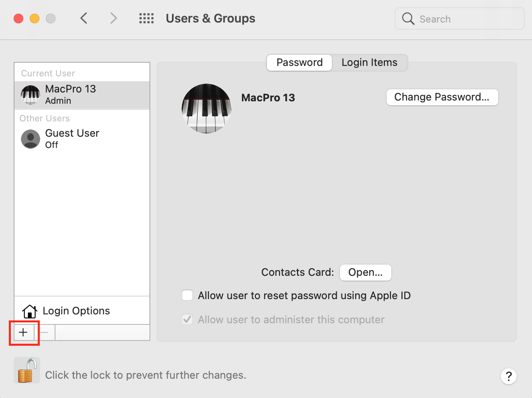Close the window with red button
The height and width of the screenshot is (398, 532).
point(18,18)
